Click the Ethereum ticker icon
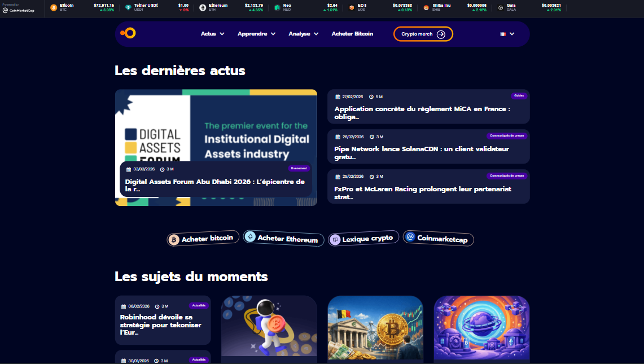Screen dimensions: 644x364 (203, 7)
